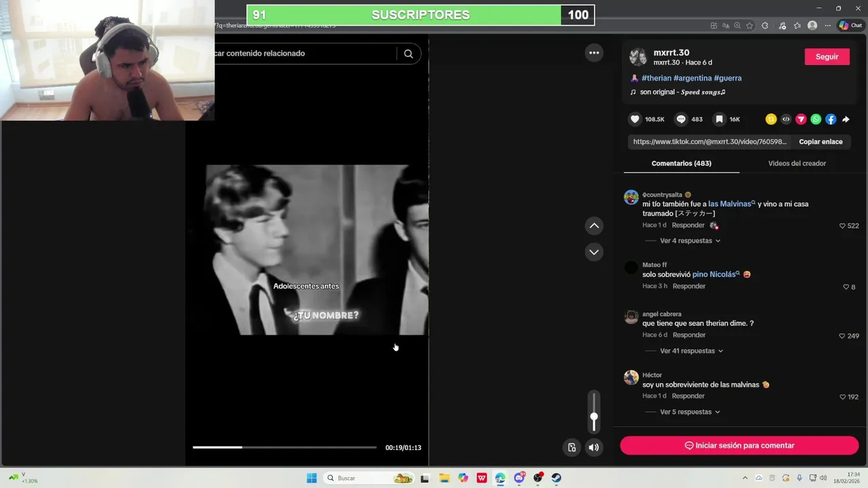Open mxrrt.30 profile name
This screenshot has width=868, height=488.
671,52
